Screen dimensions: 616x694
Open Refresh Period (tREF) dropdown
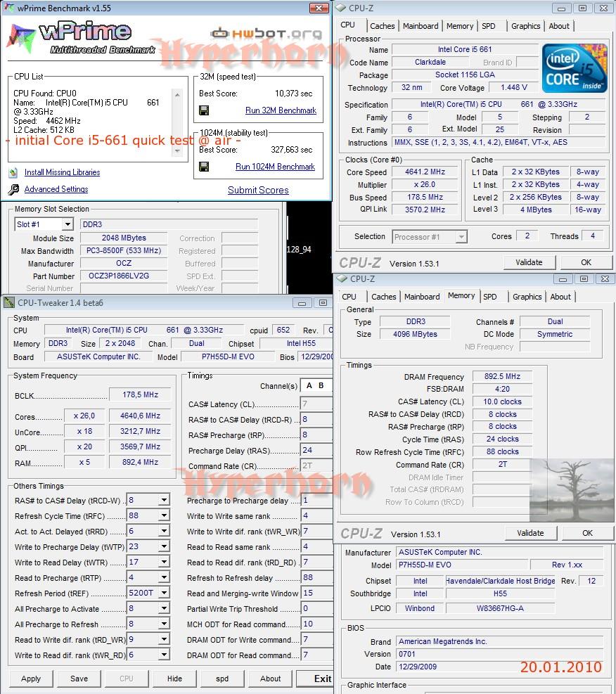tap(164, 593)
